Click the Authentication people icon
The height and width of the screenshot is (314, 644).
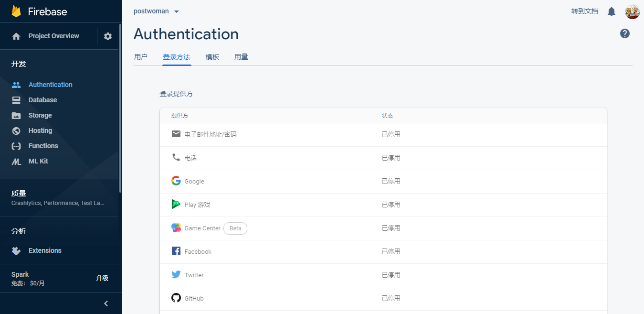point(16,85)
